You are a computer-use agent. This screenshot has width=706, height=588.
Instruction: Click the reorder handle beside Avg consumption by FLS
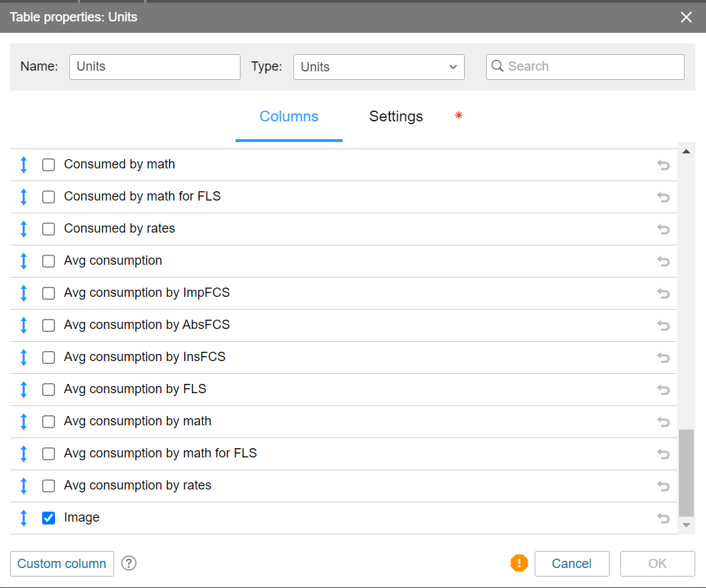pyautogui.click(x=24, y=390)
